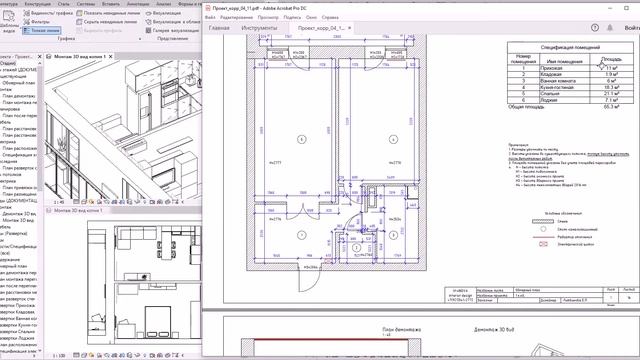Screen dimensions: 640x360
Task: Switch to the Инструменты tab in Acrobat
Action: pos(259,28)
